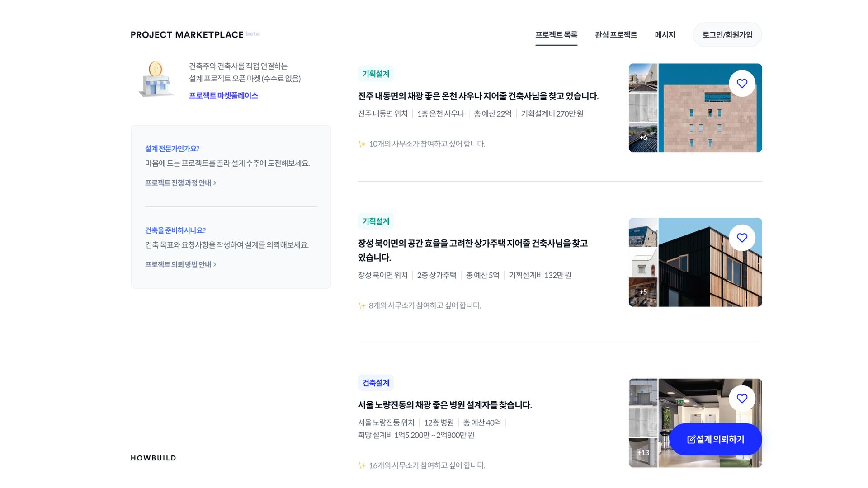
Task: Open the 프로젝트 마켓플레이스 blue link
Action: tap(223, 96)
